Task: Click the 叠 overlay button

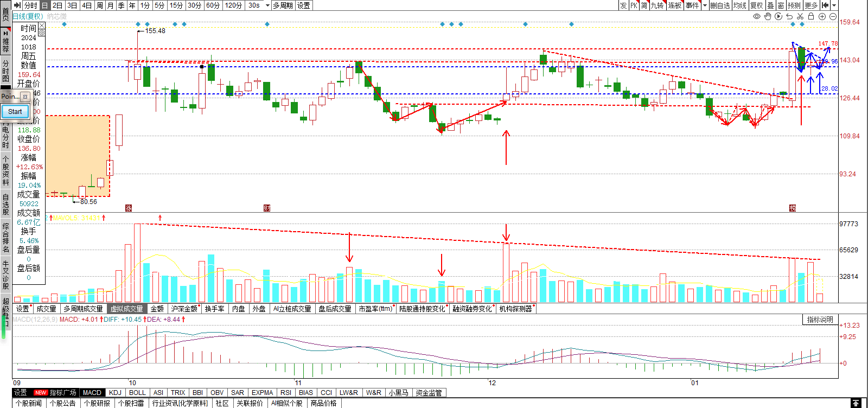Action: [770, 5]
